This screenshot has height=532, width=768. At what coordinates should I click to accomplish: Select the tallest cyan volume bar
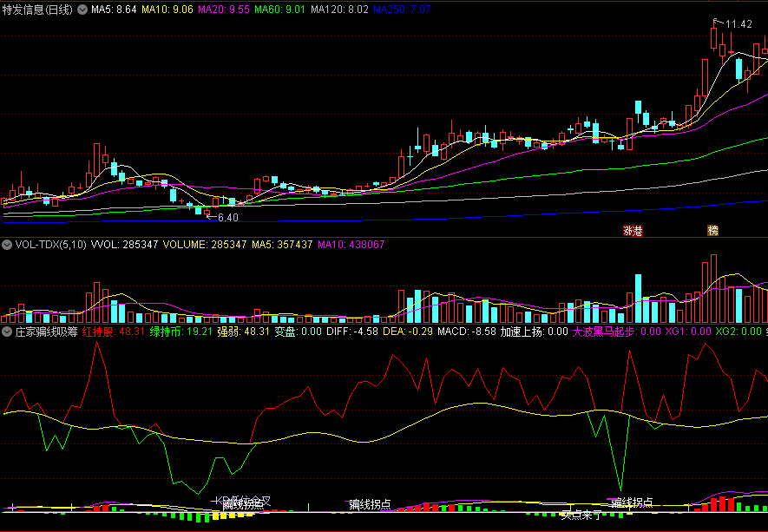point(638,299)
